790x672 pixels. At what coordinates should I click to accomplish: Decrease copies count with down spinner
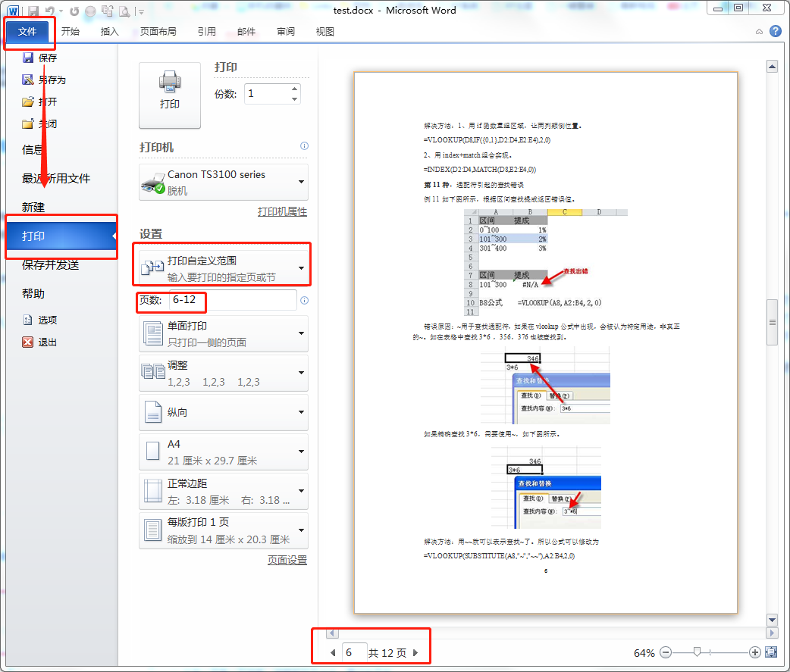point(295,98)
